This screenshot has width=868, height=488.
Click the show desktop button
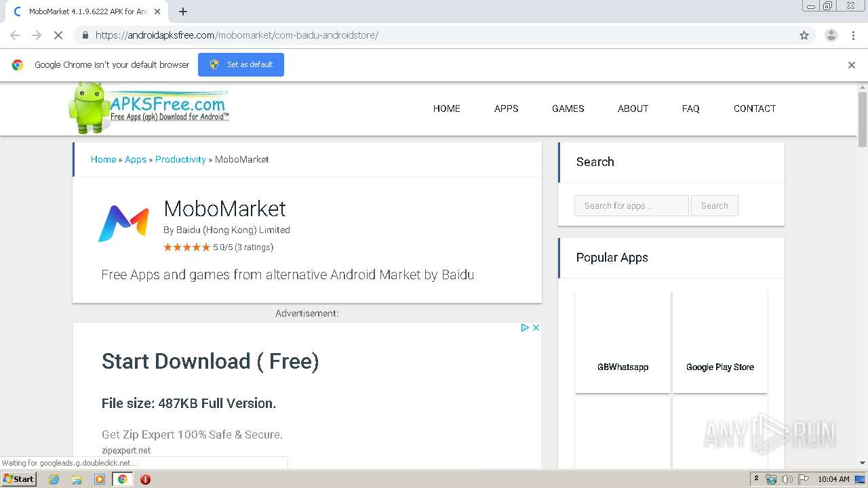(x=861, y=479)
